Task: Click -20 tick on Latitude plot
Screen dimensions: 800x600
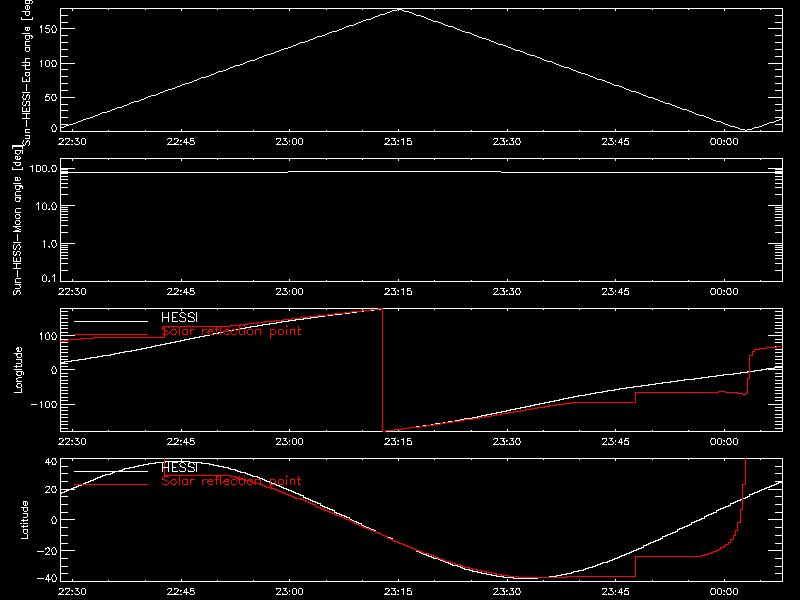Action: [47, 551]
